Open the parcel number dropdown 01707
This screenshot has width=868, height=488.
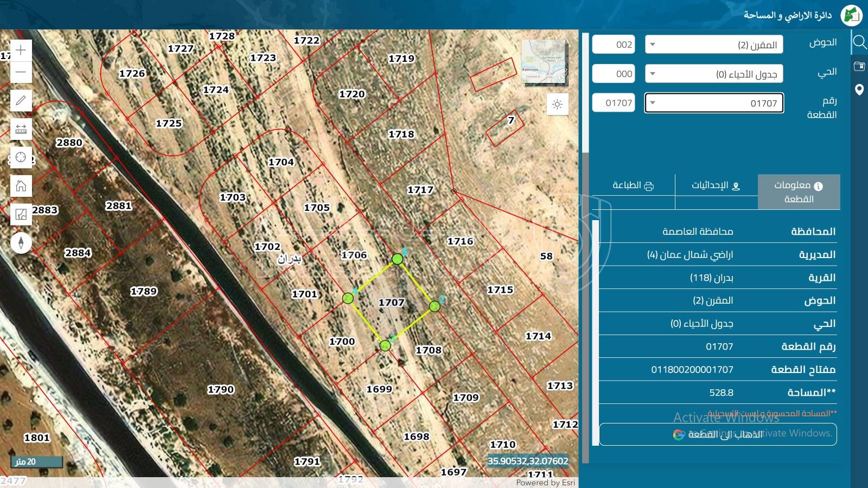[x=714, y=103]
